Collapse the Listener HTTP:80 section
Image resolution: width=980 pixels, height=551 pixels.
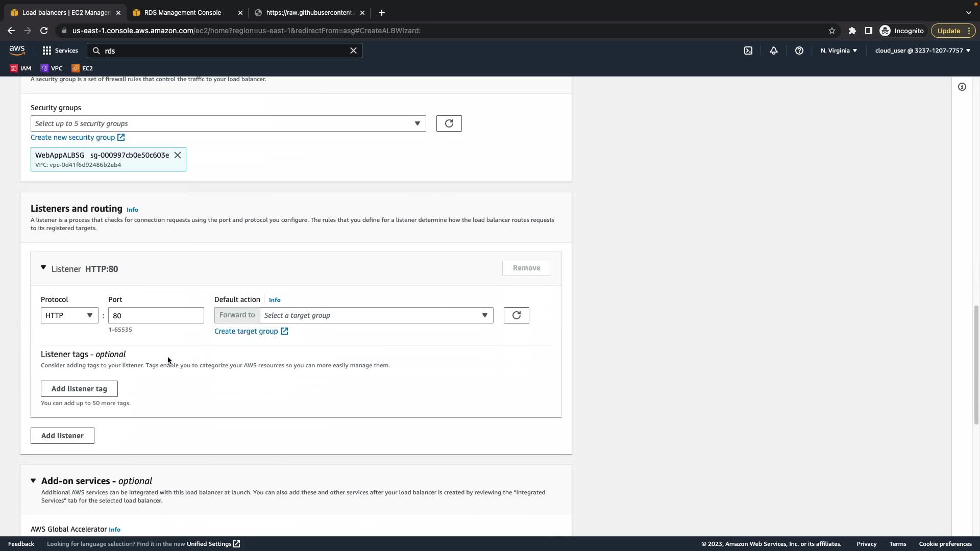tap(43, 268)
